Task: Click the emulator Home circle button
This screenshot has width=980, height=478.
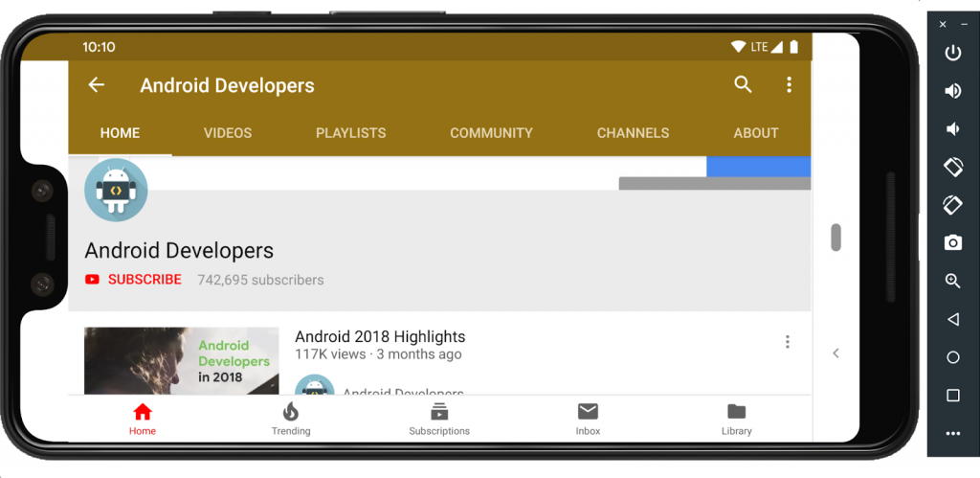Action: [x=952, y=357]
